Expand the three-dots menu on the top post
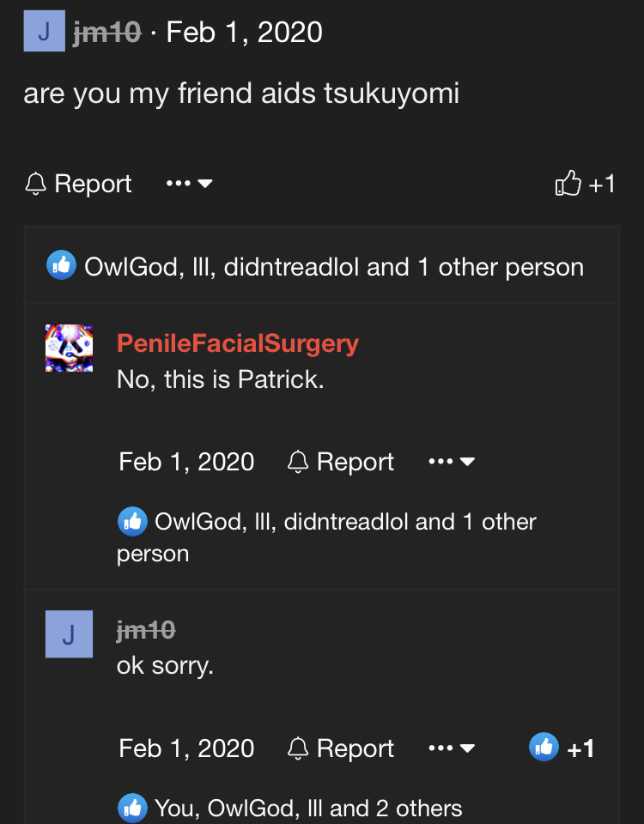The width and height of the screenshot is (644, 824). click(189, 184)
